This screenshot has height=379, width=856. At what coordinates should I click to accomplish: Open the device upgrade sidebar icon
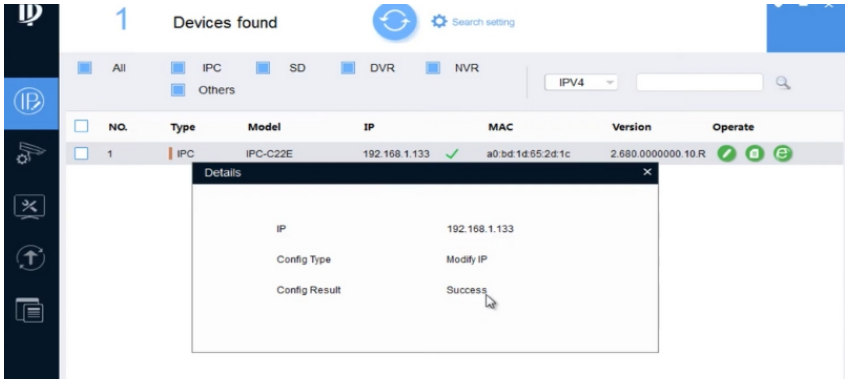31,258
